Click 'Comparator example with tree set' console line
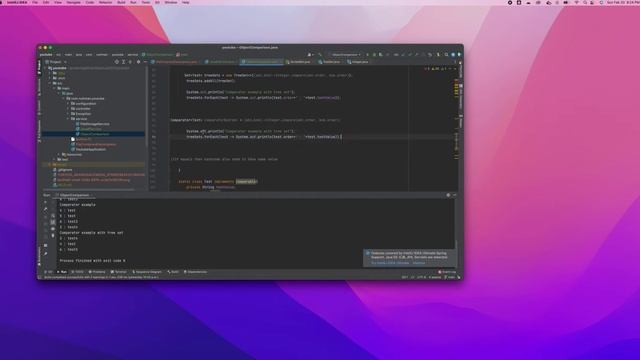The width and height of the screenshot is (640, 360). [x=91, y=233]
